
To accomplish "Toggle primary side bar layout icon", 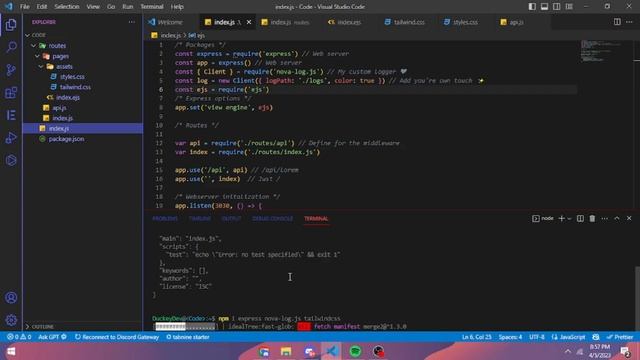I will point(532,7).
